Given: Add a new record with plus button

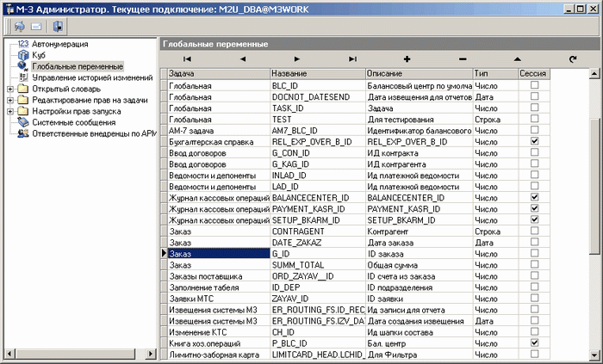Looking at the screenshot, I should (x=407, y=59).
